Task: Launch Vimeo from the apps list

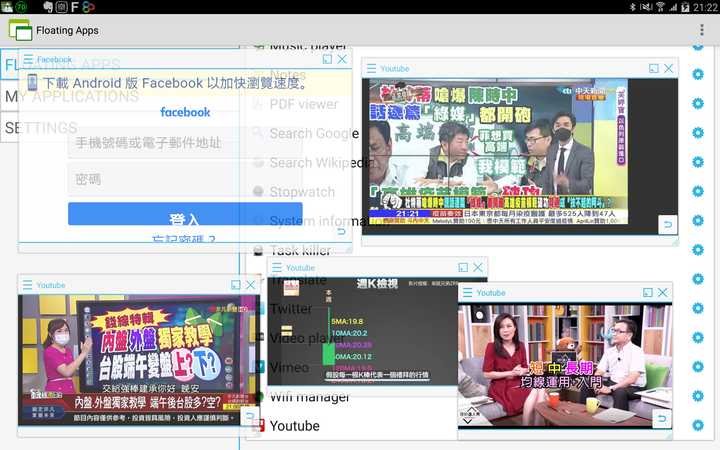Action: pos(289,367)
